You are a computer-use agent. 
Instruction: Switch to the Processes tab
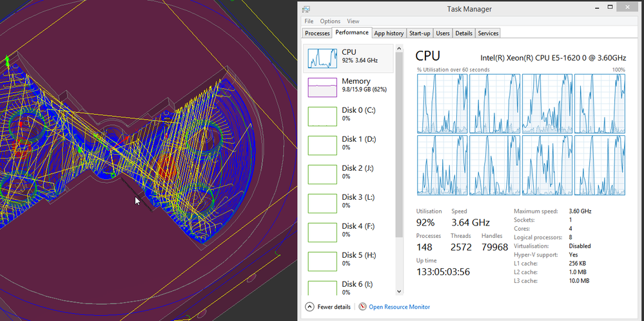(317, 34)
